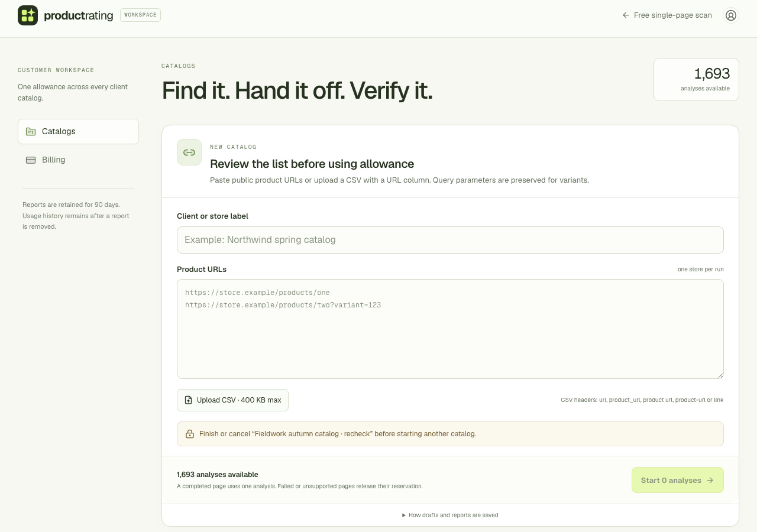Click the upload file icon
The height and width of the screenshot is (532, 757).
(188, 400)
